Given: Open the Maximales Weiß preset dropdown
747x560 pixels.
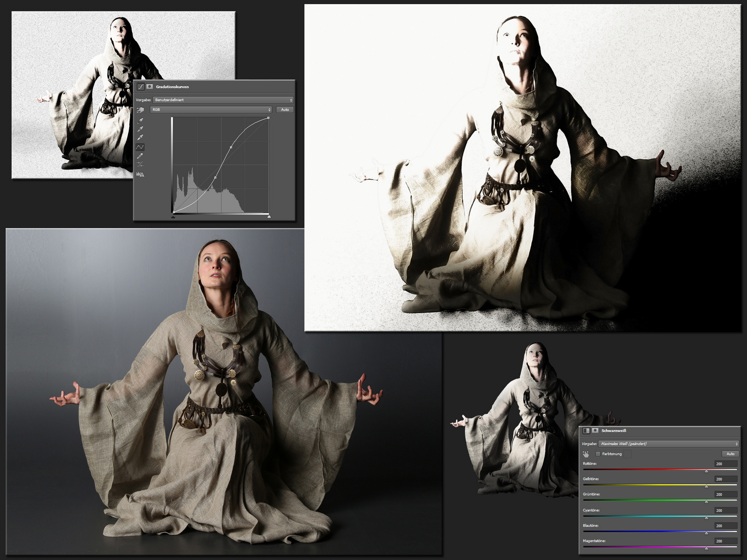Looking at the screenshot, I should pos(669,444).
